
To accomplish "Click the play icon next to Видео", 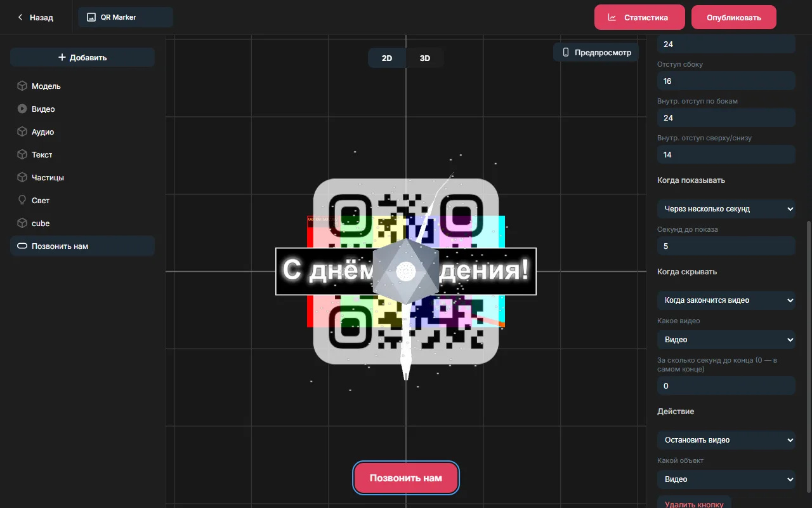I will [x=22, y=109].
